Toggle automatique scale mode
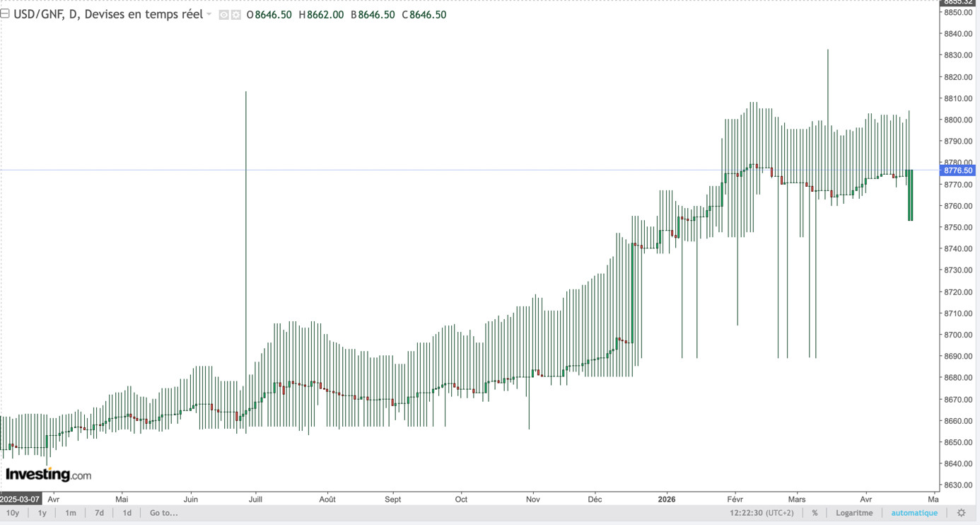This screenshot has width=980, height=525. coord(914,513)
